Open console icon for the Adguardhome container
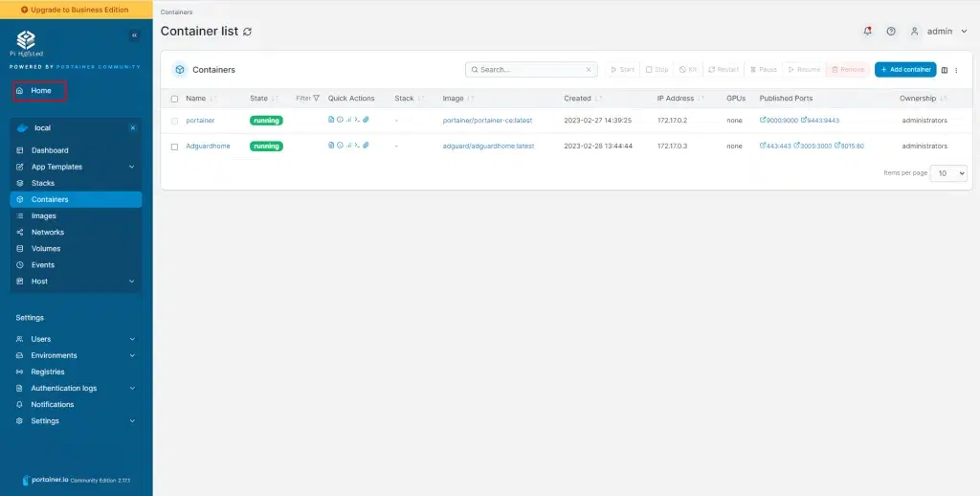Screen dimensions: 980x496 357,146
